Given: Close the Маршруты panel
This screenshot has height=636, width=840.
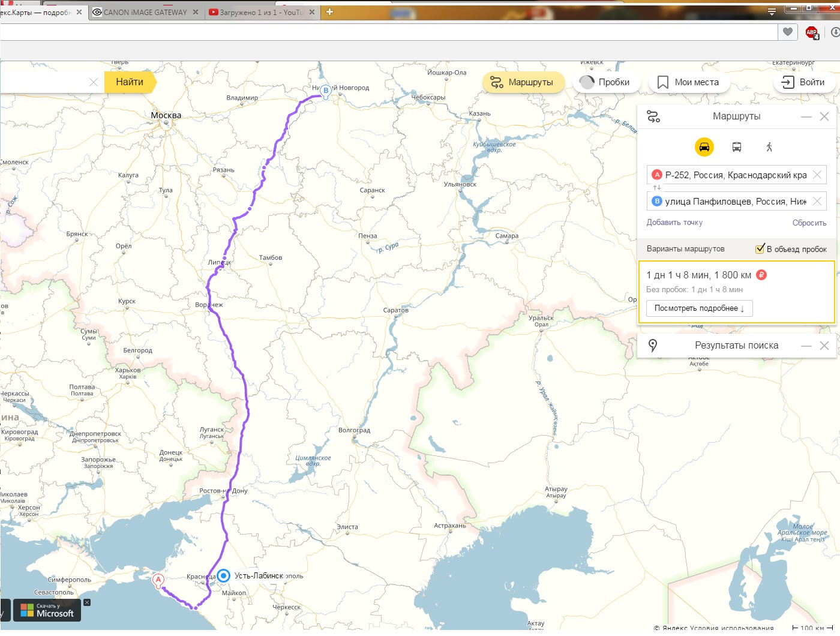Looking at the screenshot, I should (x=824, y=117).
